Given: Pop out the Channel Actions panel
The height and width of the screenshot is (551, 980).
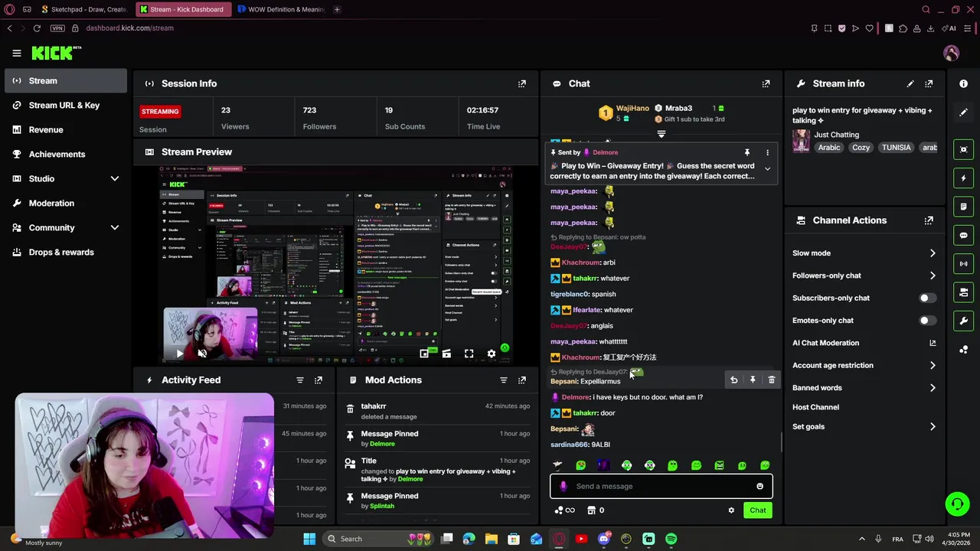Looking at the screenshot, I should pos(929,220).
